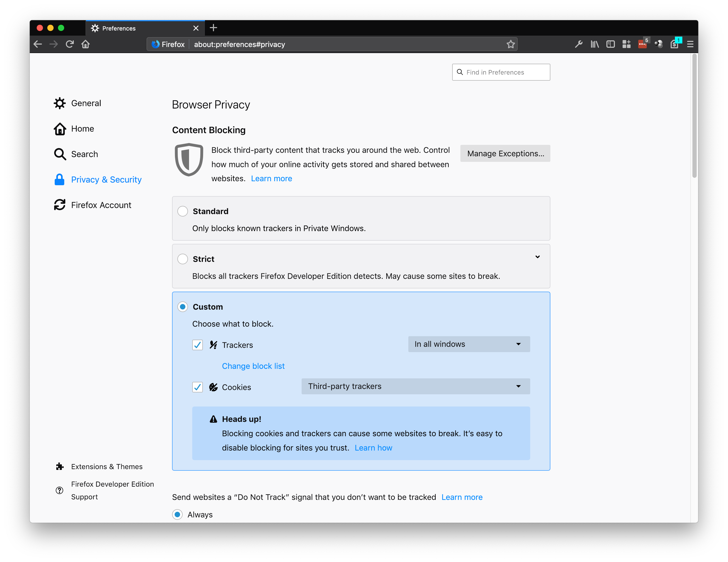Click the home toolbar icon
The width and height of the screenshot is (728, 562).
pyautogui.click(x=86, y=44)
